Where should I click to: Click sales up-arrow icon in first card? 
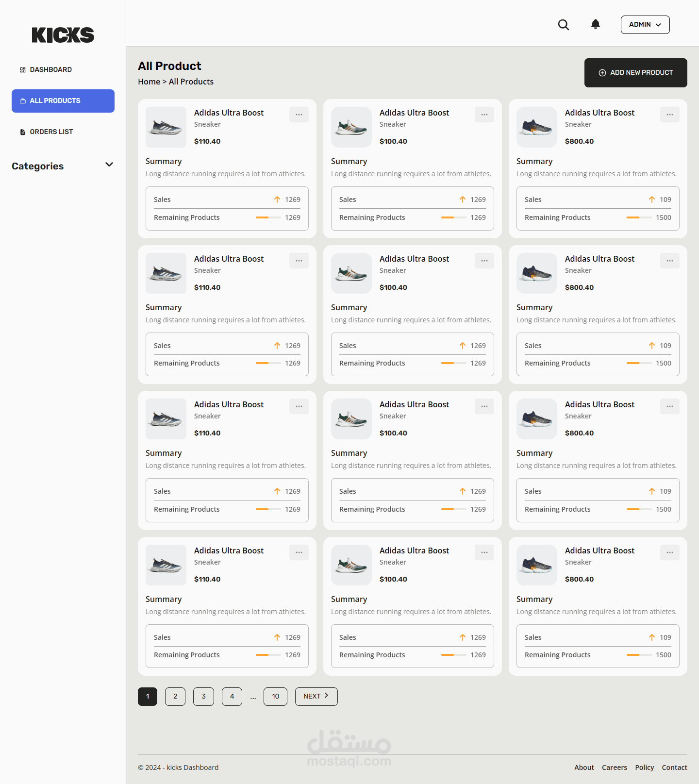277,200
